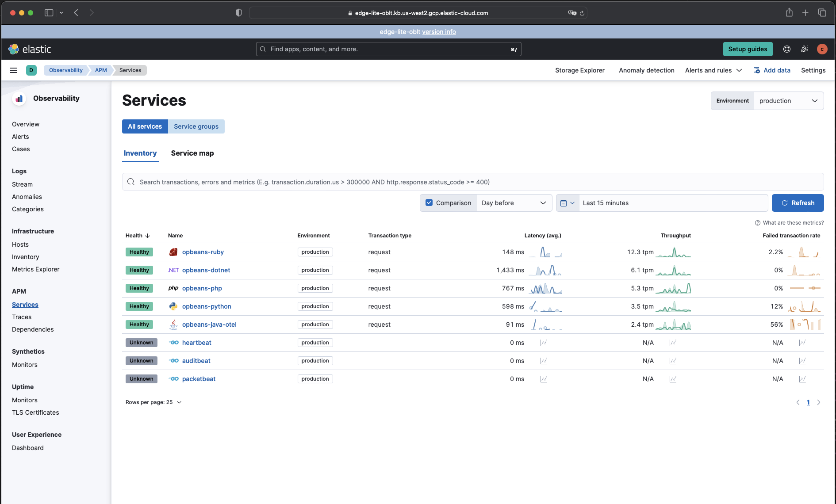The height and width of the screenshot is (504, 836).
Task: Open the user avatar menu
Action: pos(822,49)
